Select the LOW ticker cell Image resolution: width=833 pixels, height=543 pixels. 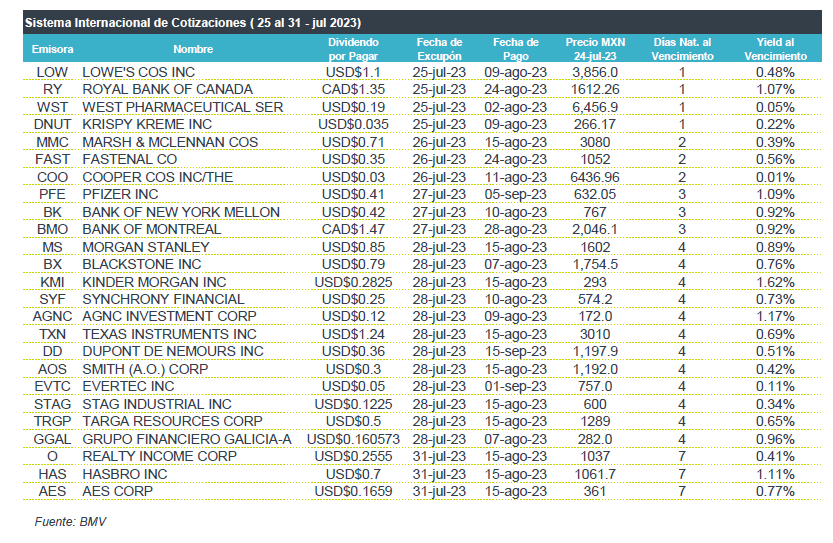(x=52, y=72)
